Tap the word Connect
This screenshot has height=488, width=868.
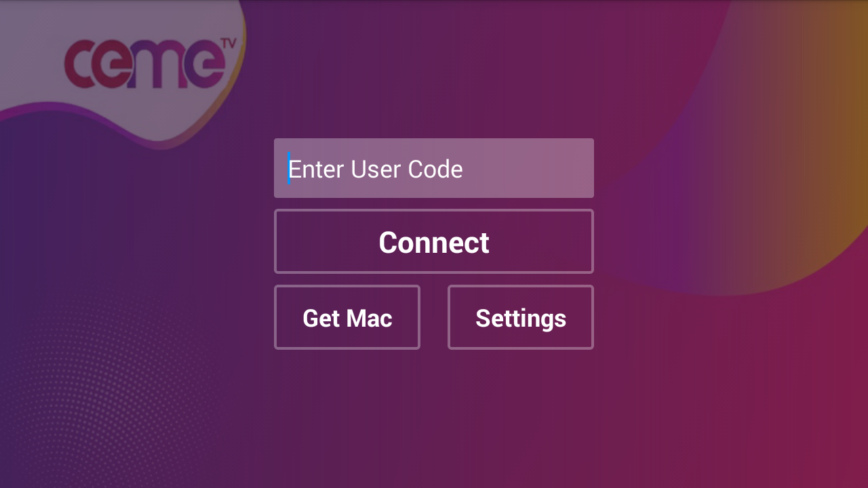434,243
